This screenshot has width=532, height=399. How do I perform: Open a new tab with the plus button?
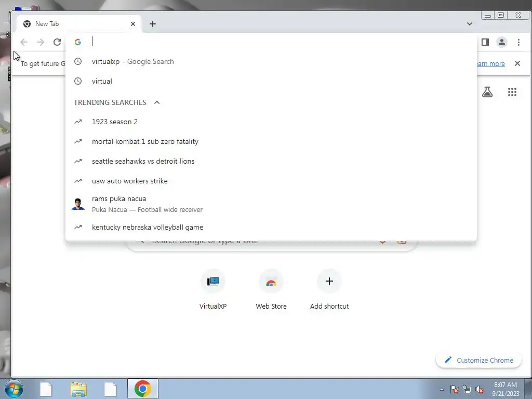[x=153, y=24]
